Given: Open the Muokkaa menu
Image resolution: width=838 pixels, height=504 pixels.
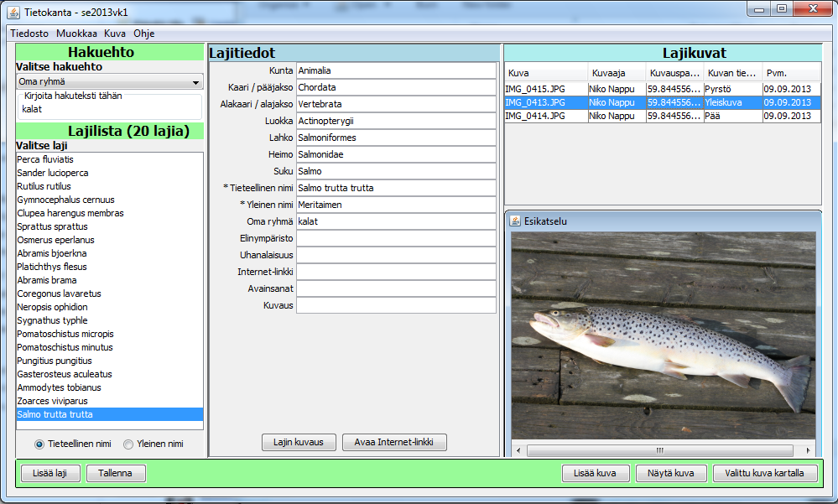Looking at the screenshot, I should coord(76,34).
